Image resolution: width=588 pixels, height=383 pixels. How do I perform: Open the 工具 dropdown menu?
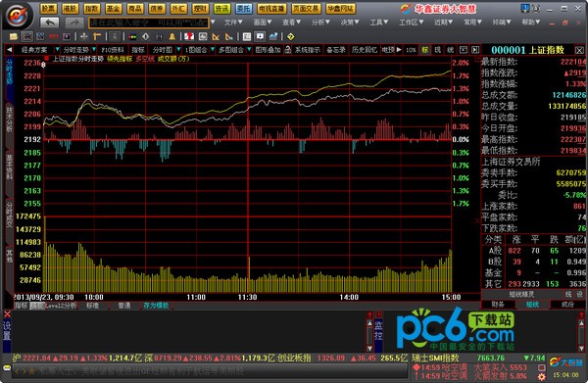click(379, 23)
